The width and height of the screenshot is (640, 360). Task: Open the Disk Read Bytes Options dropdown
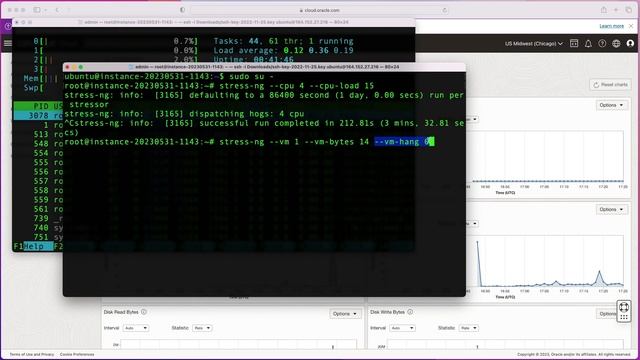point(345,314)
